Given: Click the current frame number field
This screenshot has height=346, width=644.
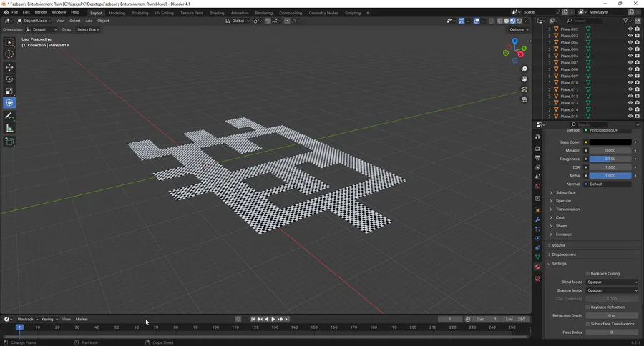Looking at the screenshot, I should (x=450, y=319).
